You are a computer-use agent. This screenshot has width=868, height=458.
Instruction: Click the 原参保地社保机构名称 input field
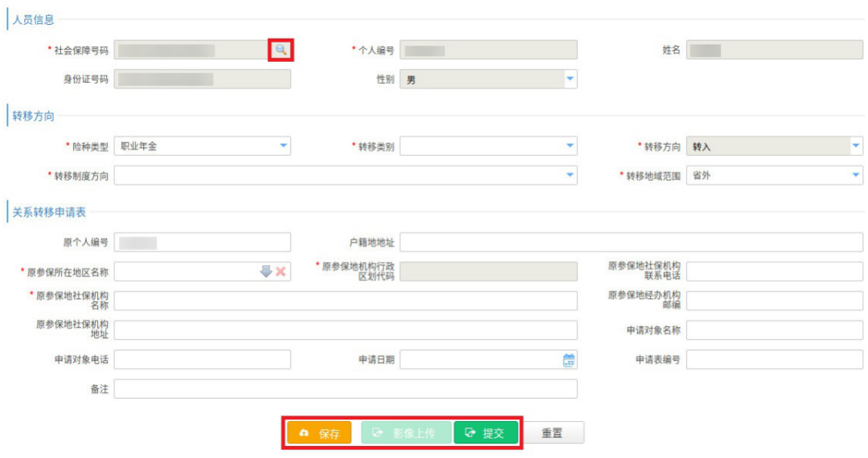pos(346,301)
